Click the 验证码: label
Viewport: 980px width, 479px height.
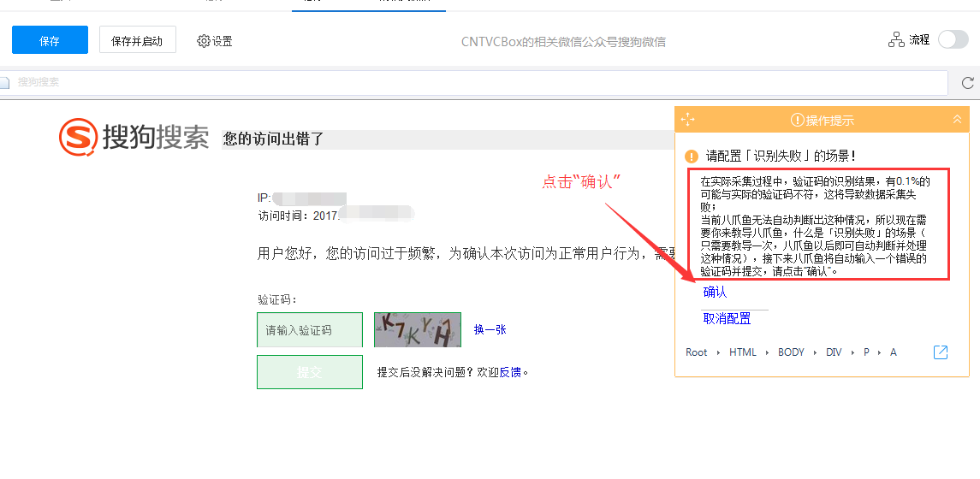[276, 299]
